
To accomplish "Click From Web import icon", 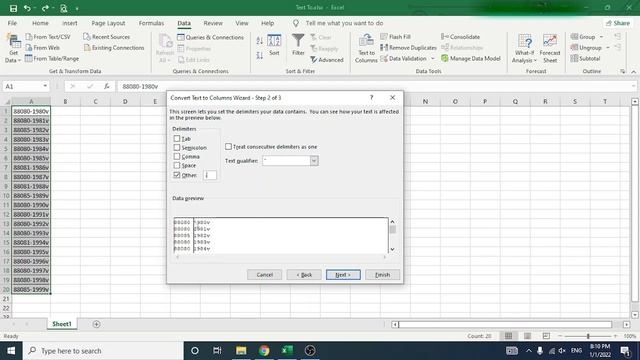I will coord(42,48).
